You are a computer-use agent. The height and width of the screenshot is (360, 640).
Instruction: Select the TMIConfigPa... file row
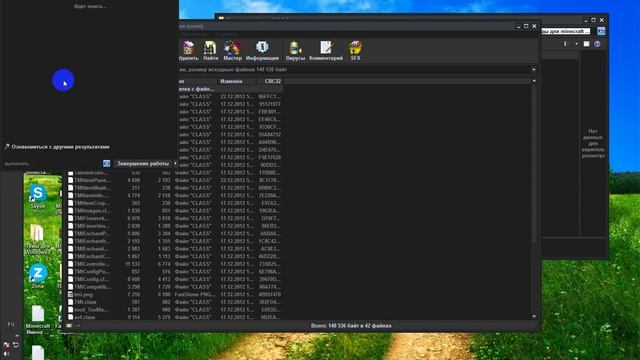point(175,271)
